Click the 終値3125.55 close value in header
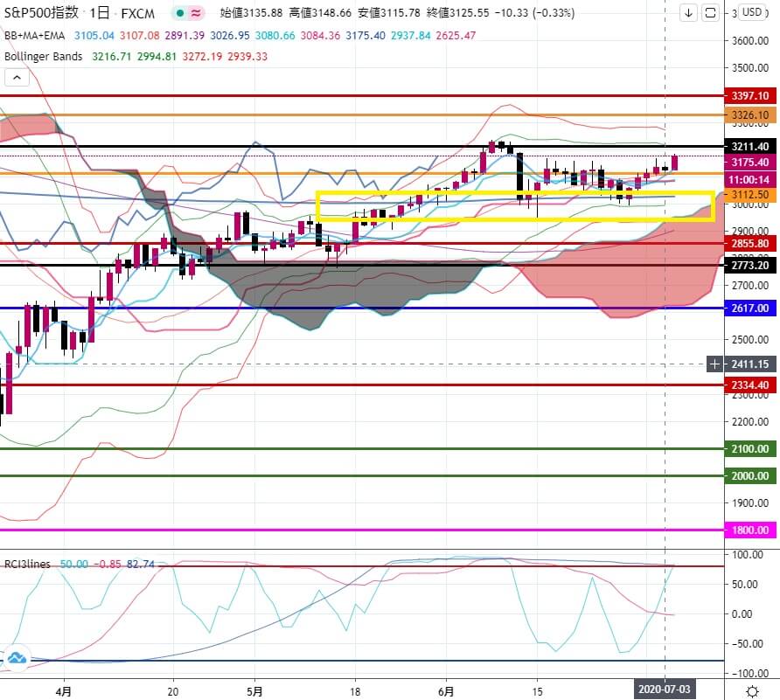The height and width of the screenshot is (700, 780). (458, 13)
